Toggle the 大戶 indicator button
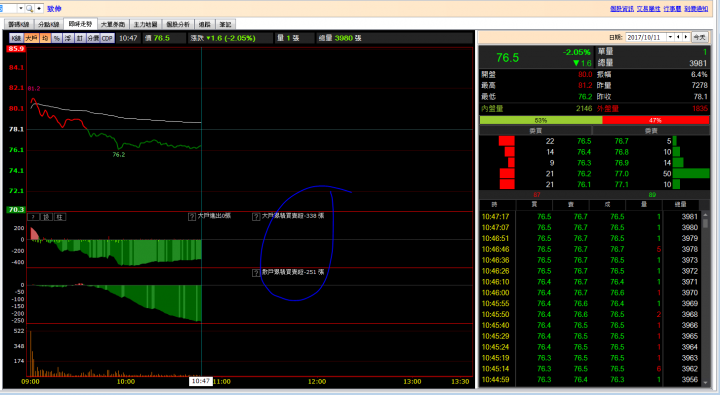The width and height of the screenshot is (720, 395). click(x=31, y=38)
